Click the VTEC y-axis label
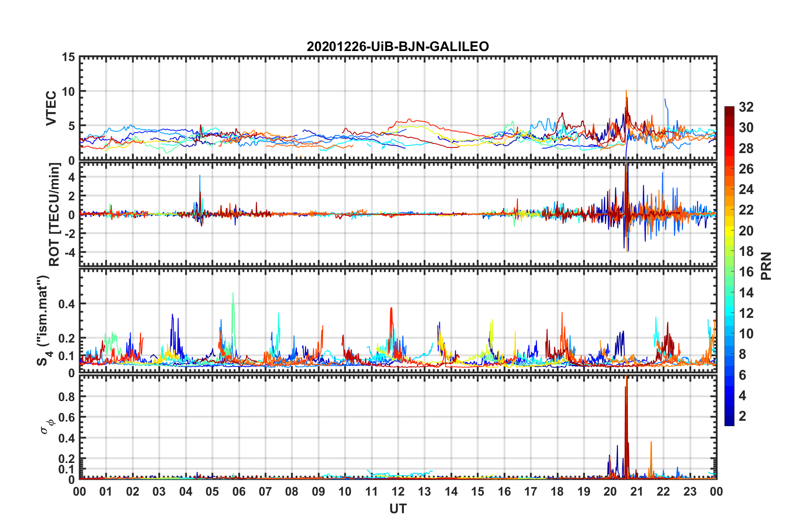The height and width of the screenshot is (532, 796). click(51, 108)
